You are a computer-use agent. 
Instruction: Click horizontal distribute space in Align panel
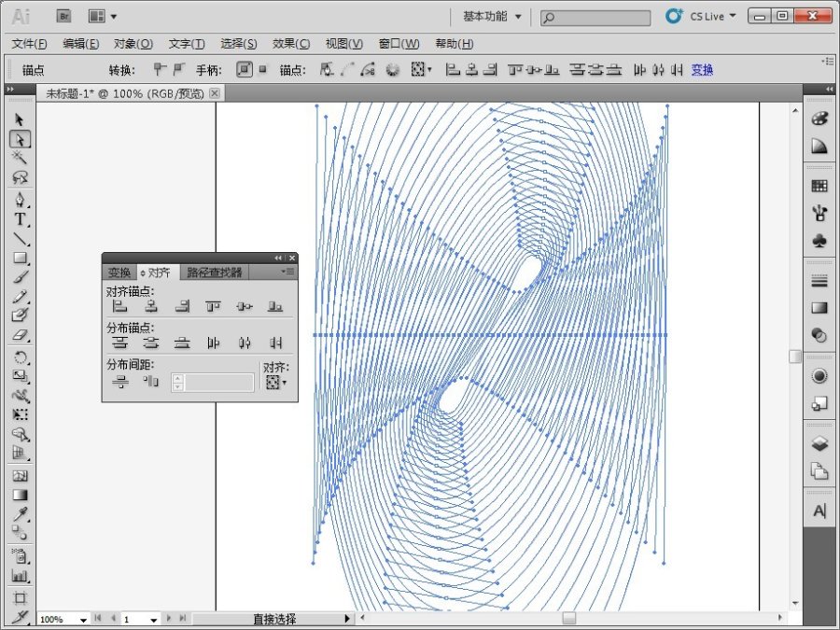coord(151,382)
